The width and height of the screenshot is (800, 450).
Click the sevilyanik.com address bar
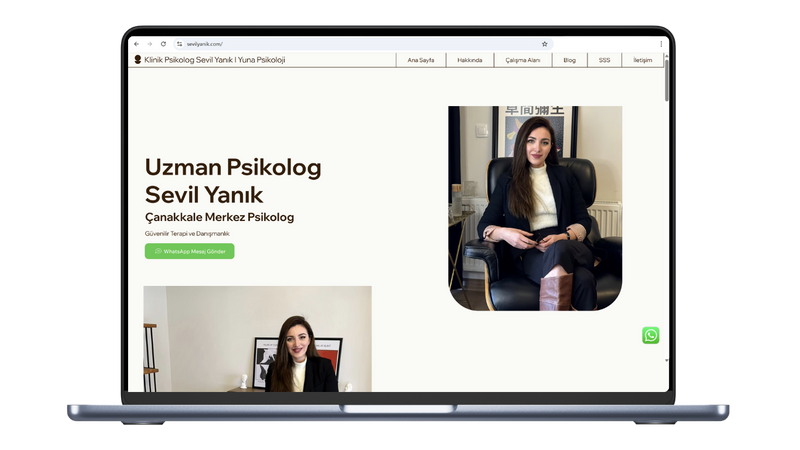pos(363,44)
